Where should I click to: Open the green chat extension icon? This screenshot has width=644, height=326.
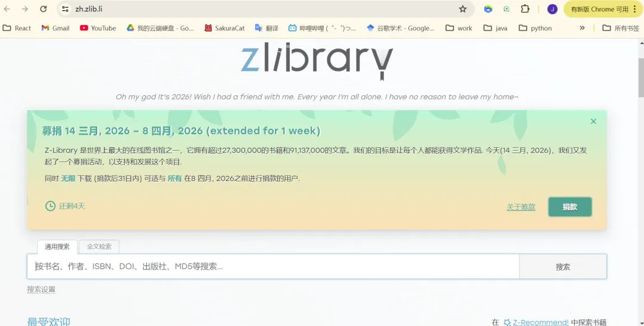tap(506, 9)
